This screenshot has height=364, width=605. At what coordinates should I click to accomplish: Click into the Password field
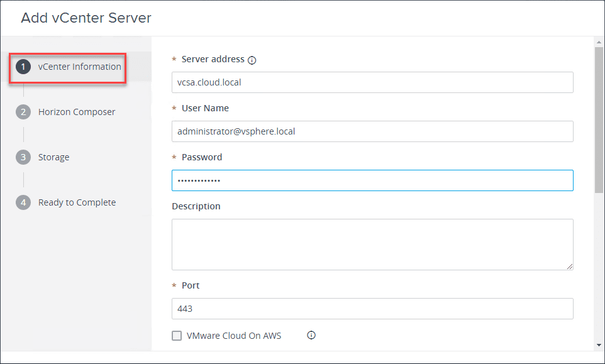click(372, 180)
